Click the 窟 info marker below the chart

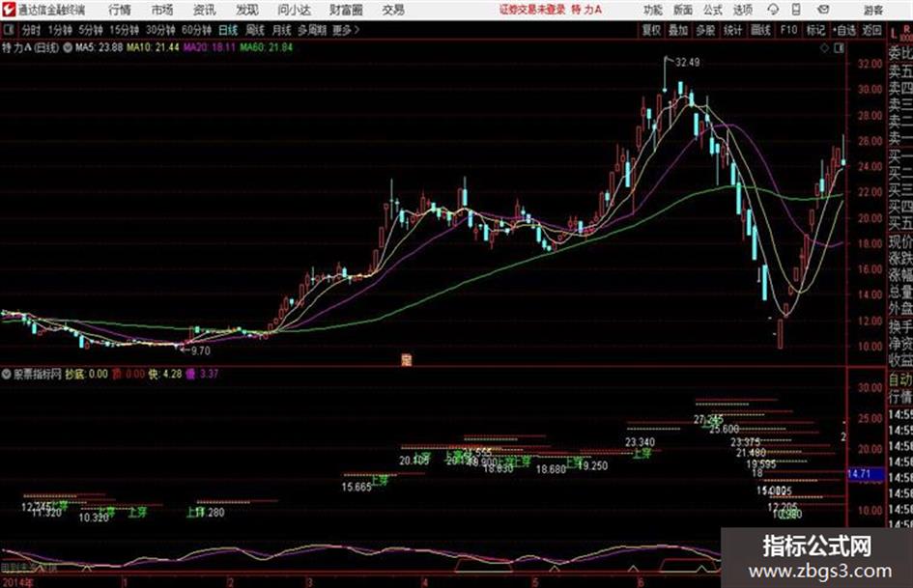407,360
